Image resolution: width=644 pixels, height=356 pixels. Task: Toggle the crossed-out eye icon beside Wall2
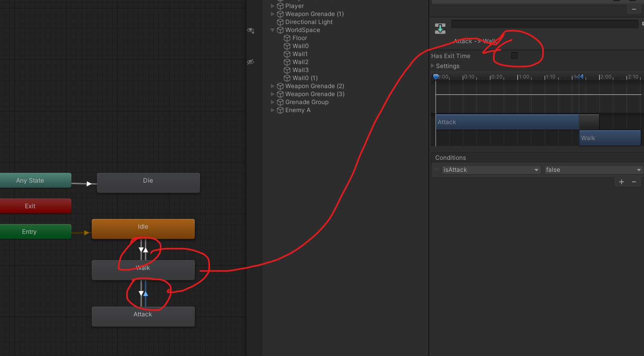(x=250, y=62)
